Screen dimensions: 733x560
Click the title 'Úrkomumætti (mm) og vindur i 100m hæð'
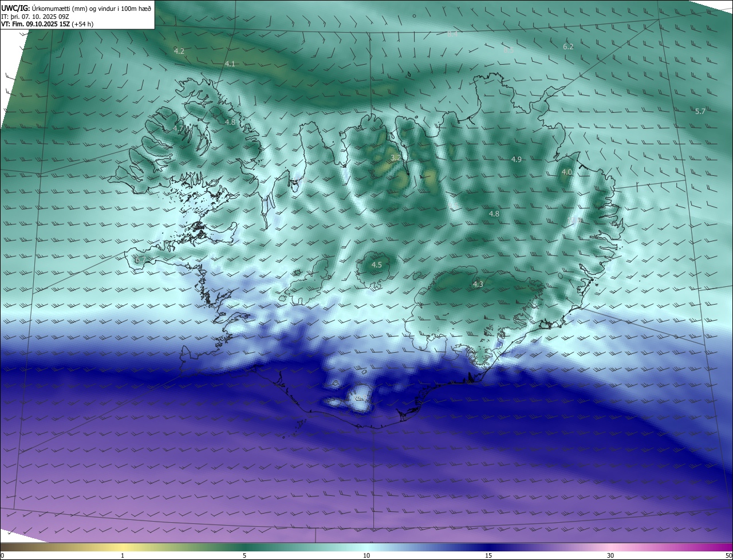click(92, 8)
